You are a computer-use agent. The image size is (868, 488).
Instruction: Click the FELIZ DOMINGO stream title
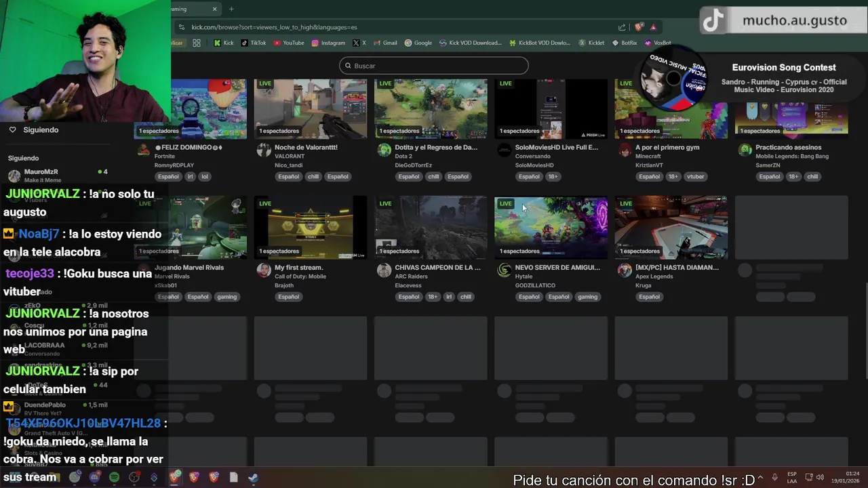tap(189, 147)
